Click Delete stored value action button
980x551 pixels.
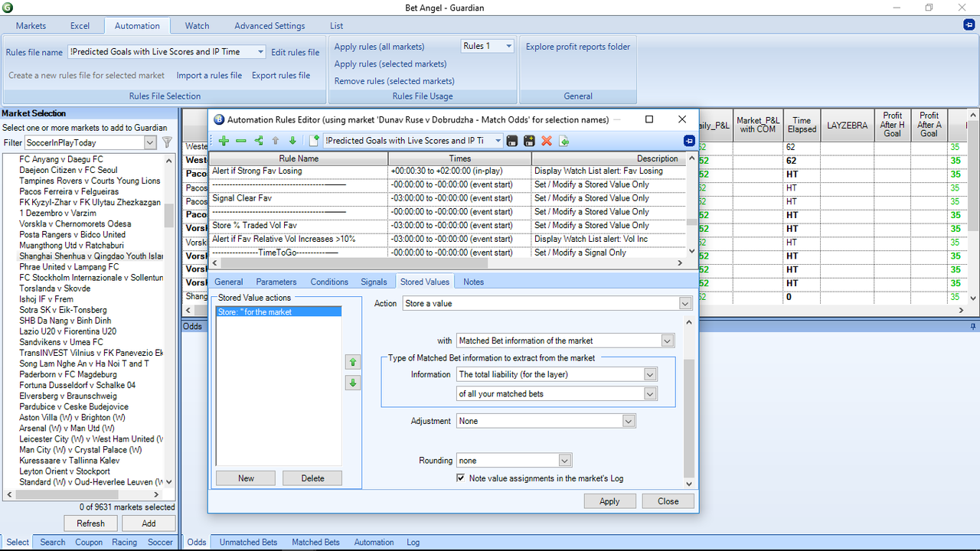coord(312,478)
